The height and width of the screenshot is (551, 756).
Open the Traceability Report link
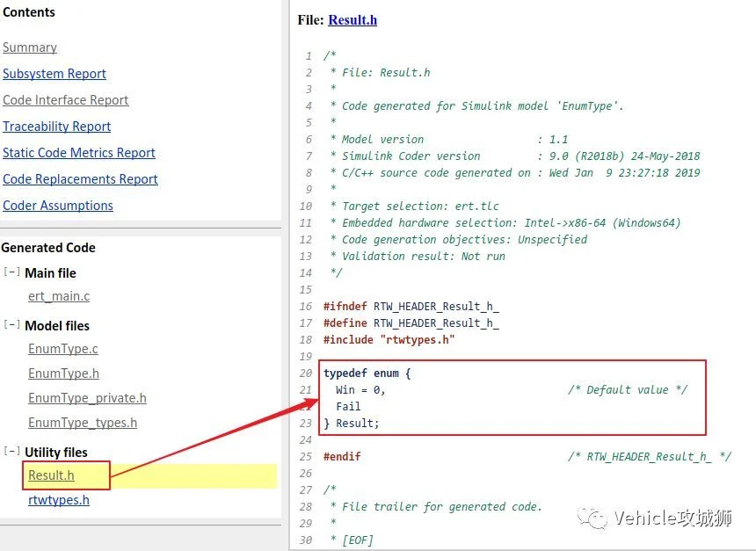(x=56, y=127)
